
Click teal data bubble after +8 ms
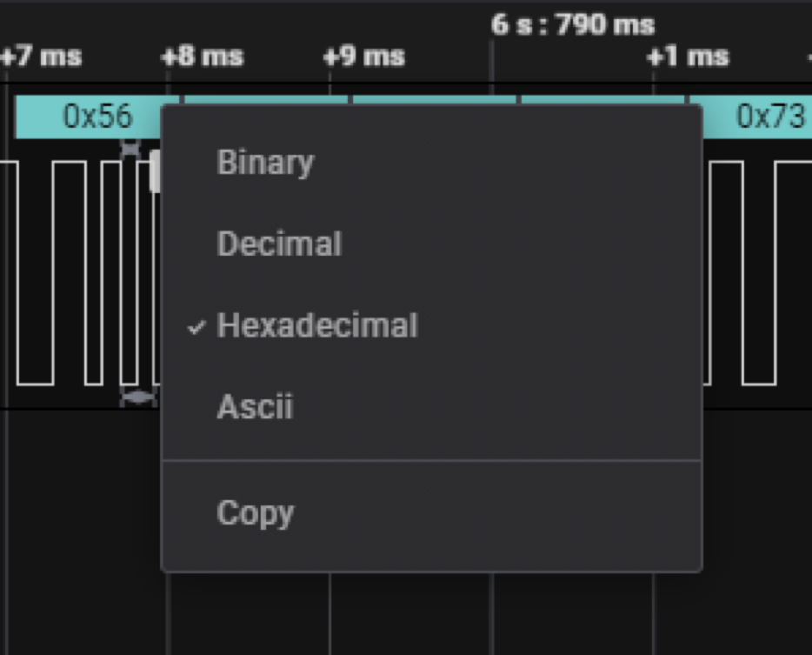click(265, 99)
